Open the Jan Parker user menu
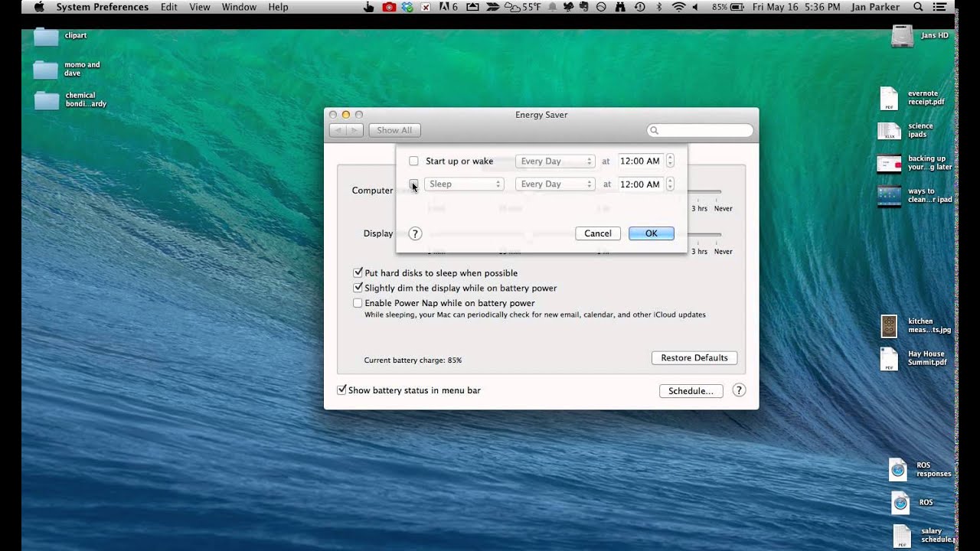 tap(875, 7)
